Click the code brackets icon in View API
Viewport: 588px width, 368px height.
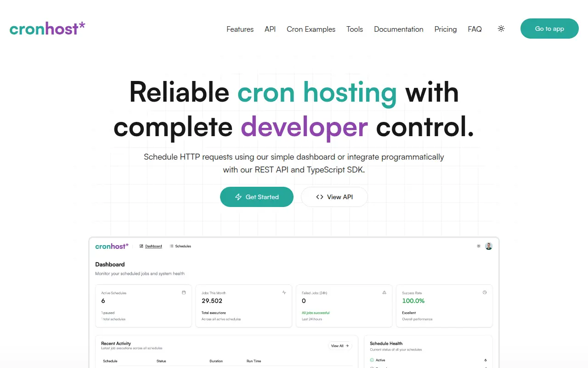coord(320,197)
